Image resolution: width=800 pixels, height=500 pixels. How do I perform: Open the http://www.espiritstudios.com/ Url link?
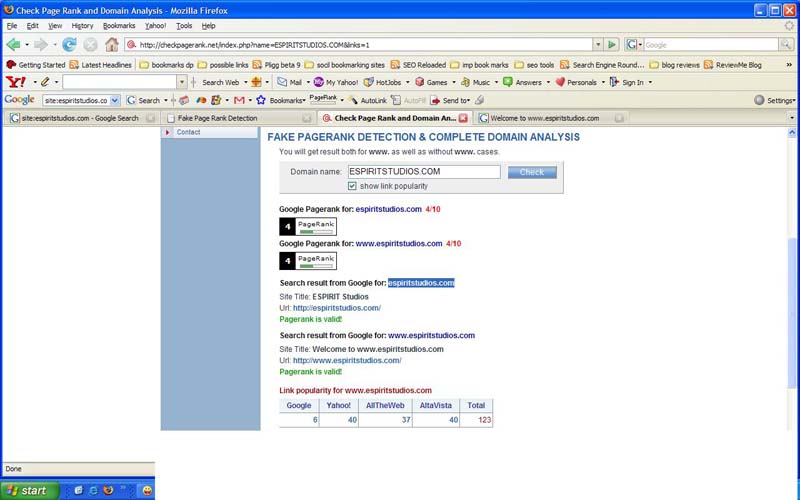[x=347, y=361]
